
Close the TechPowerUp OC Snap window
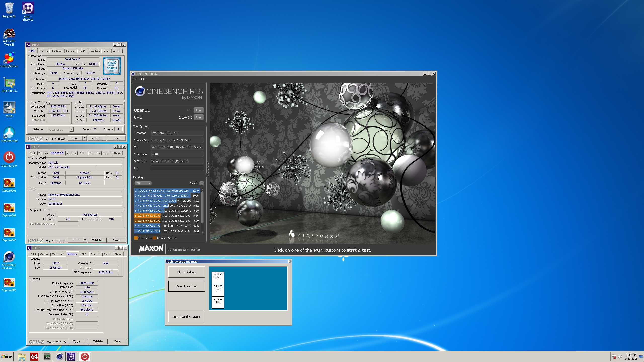(289, 262)
